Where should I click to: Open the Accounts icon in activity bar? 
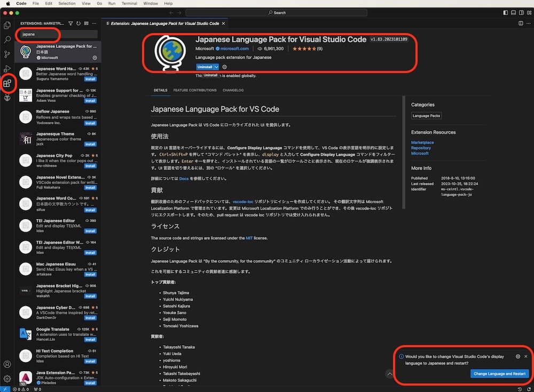pyautogui.click(x=7, y=364)
